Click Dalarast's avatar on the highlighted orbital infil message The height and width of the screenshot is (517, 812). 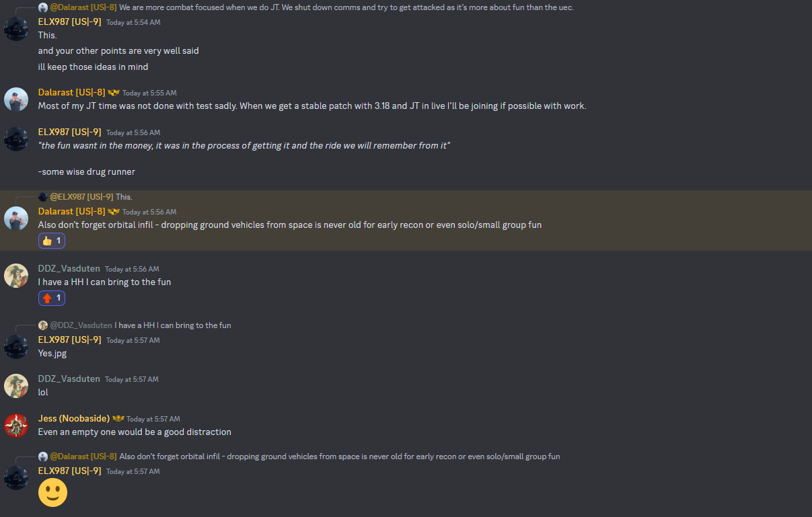(x=16, y=218)
